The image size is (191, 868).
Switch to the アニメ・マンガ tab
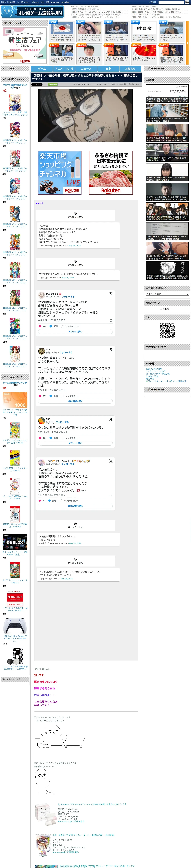pos(64,69)
